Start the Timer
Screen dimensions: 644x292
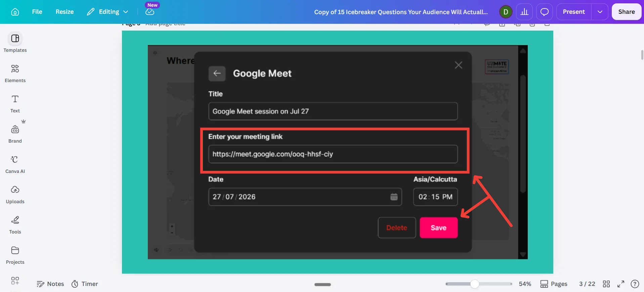point(85,284)
